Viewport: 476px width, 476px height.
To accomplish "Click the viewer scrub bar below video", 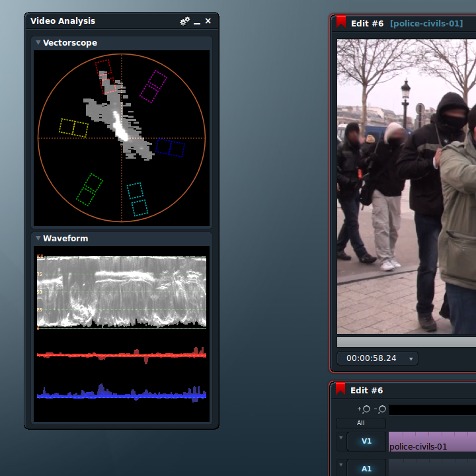I will point(407,342).
